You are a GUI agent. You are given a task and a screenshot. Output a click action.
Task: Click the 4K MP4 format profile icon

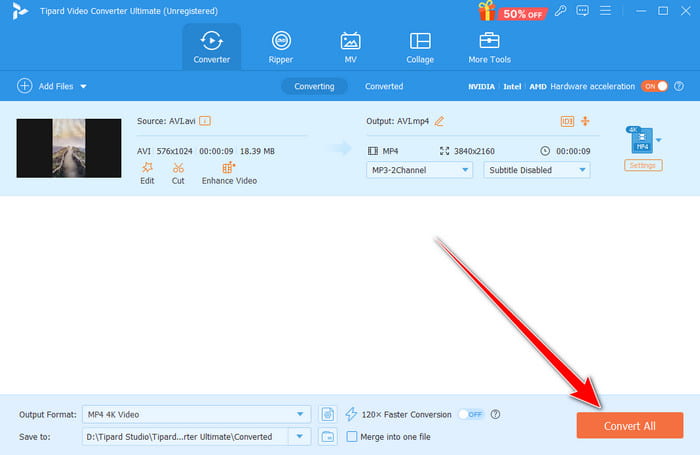point(641,140)
